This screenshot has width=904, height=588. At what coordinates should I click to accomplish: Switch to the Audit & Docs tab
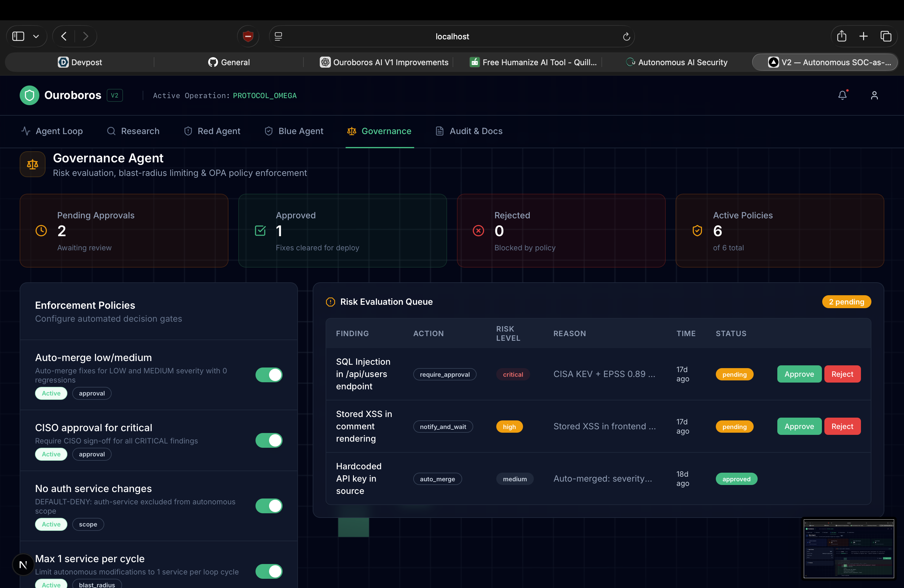click(469, 131)
